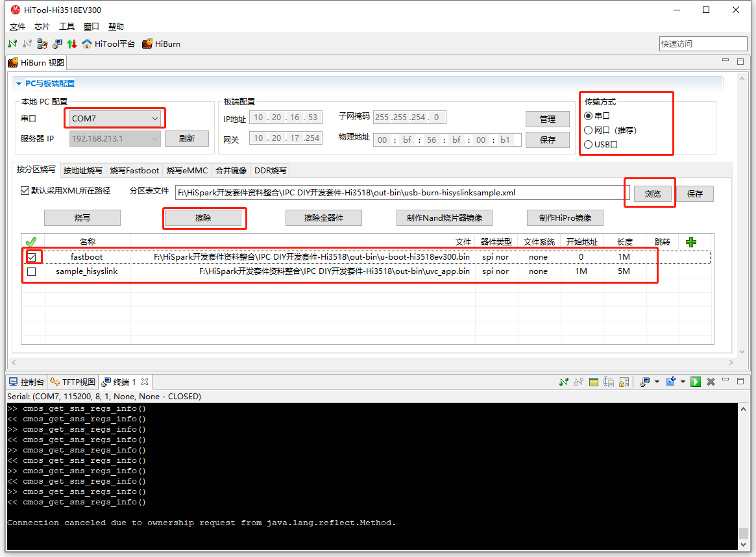Viewport: 756px width, 557px height.
Task: Check the sample_hisyslink partition checkbox
Action: (32, 271)
